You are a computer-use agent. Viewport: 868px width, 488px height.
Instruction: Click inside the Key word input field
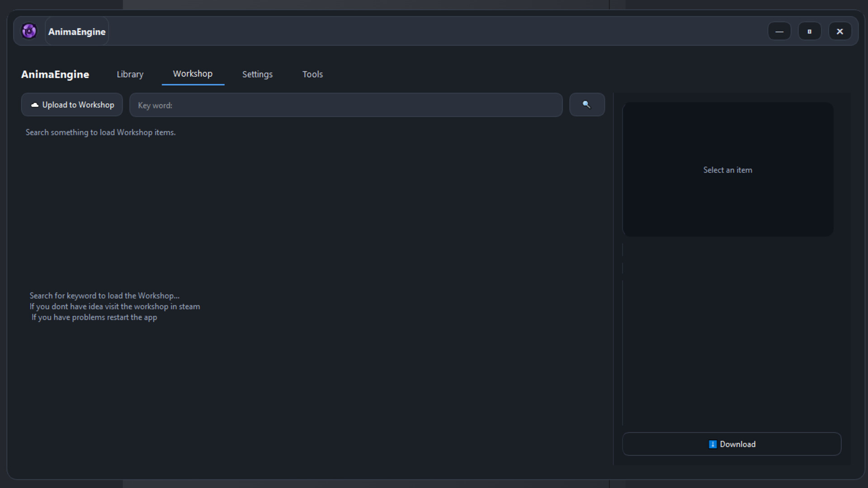tap(346, 105)
